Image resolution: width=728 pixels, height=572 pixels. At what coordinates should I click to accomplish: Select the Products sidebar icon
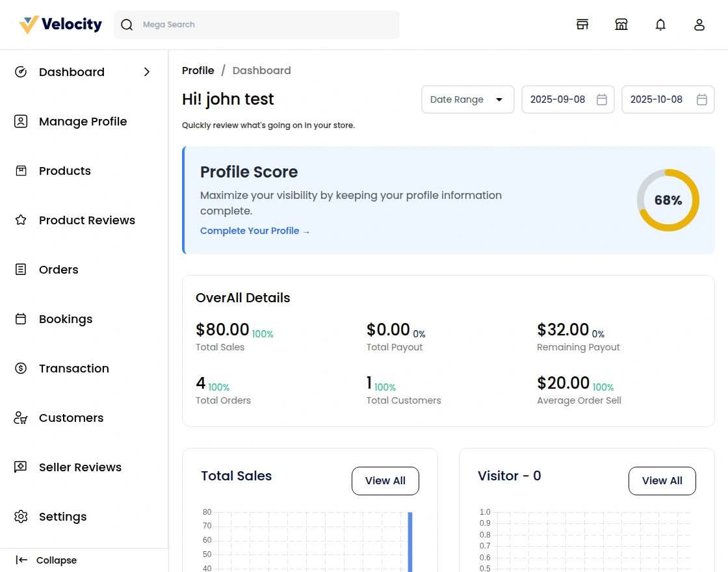coord(20,170)
